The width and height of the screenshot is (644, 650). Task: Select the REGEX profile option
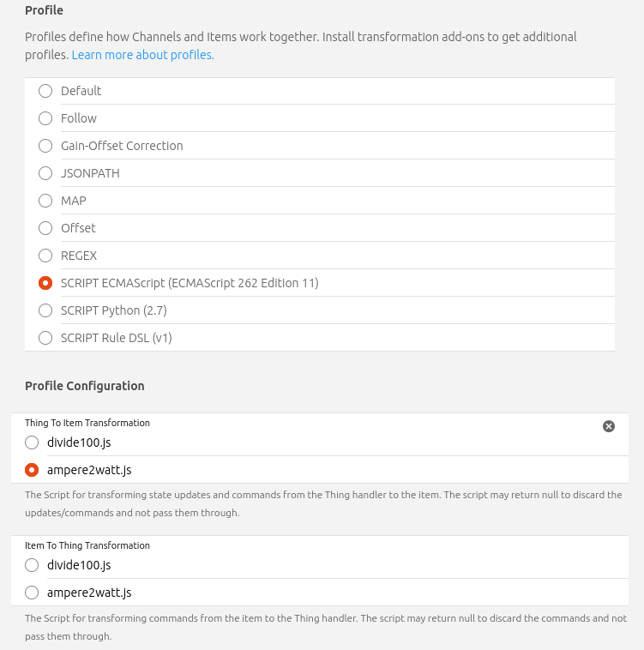pyautogui.click(x=45, y=256)
